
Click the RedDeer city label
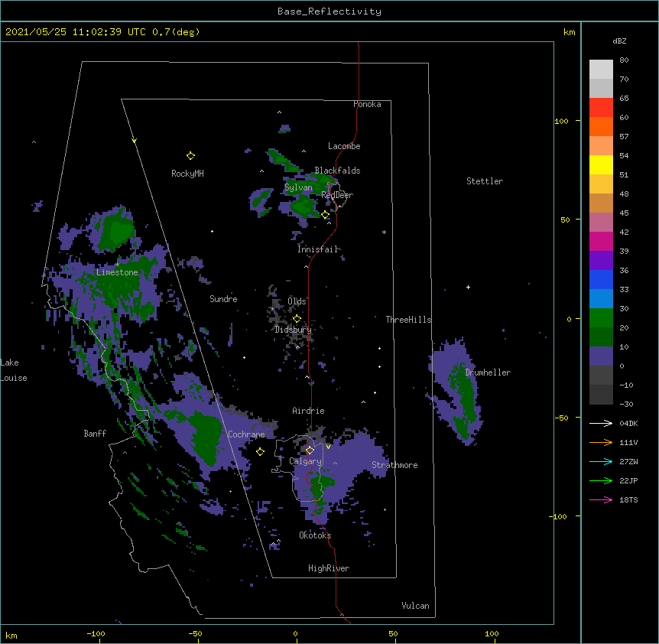[x=337, y=195]
